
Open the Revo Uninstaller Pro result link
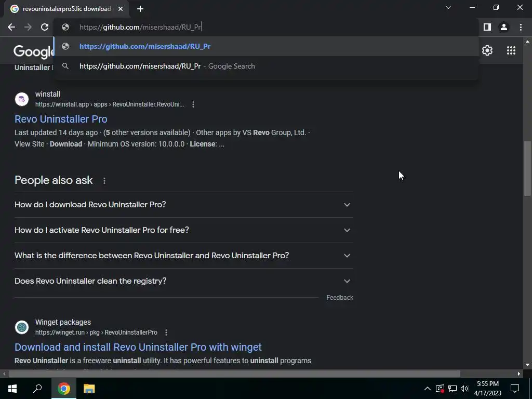coord(61,119)
